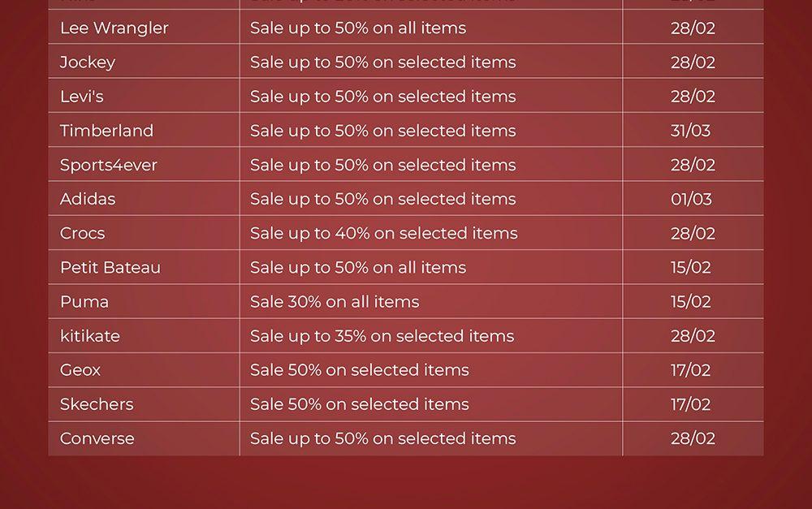Select the Timberland row name
This screenshot has height=509, width=812.
[106, 131]
